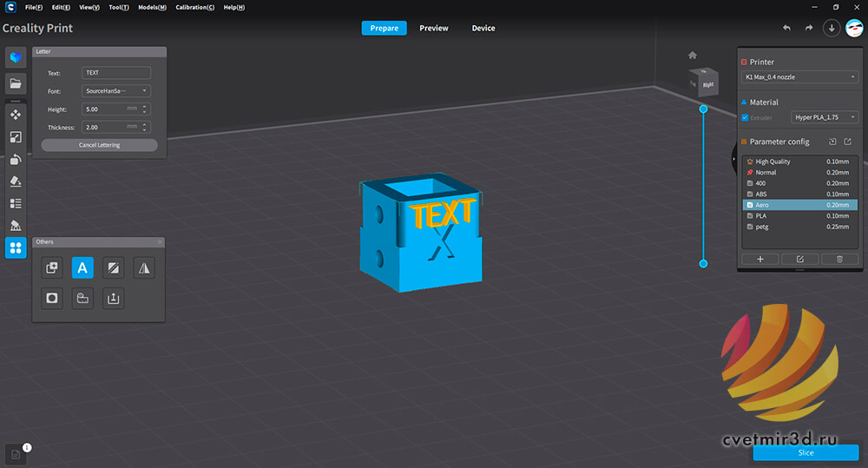This screenshot has width=868, height=468.
Task: Add a new parameter profile with plus
Action: [x=760, y=260]
